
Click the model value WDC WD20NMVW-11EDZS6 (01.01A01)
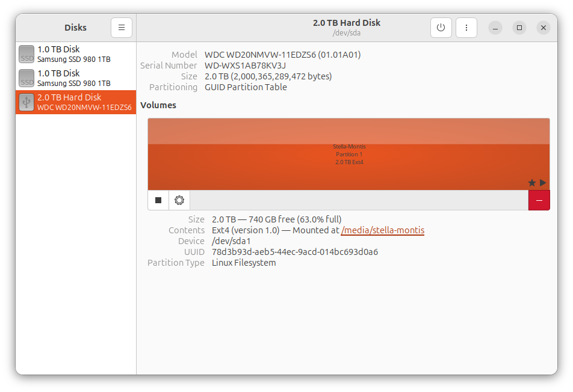[x=282, y=55]
